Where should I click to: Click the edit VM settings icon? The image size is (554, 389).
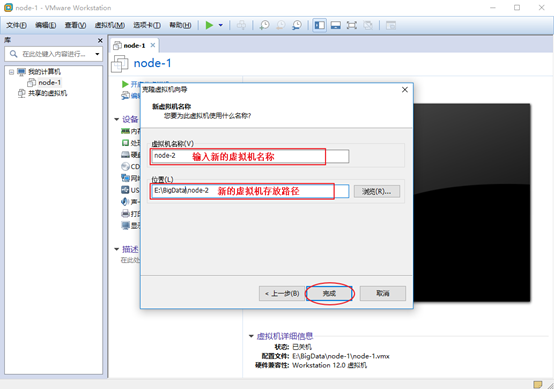tap(125, 95)
